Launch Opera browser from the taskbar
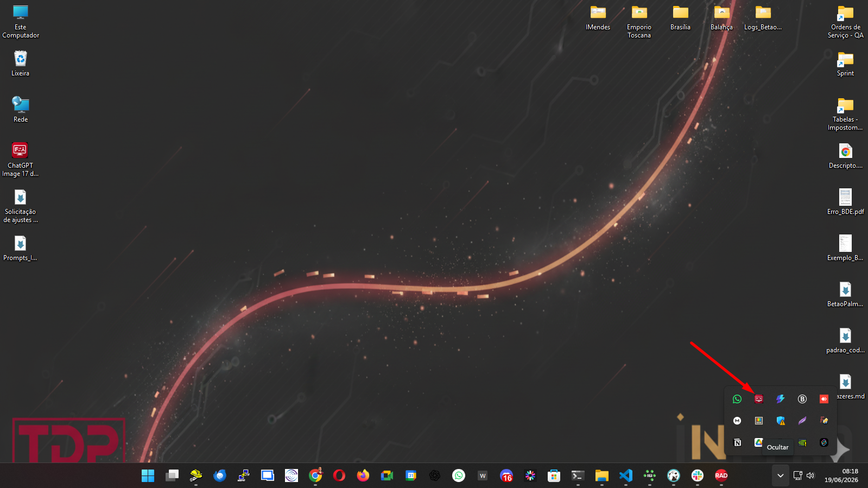 tap(339, 476)
